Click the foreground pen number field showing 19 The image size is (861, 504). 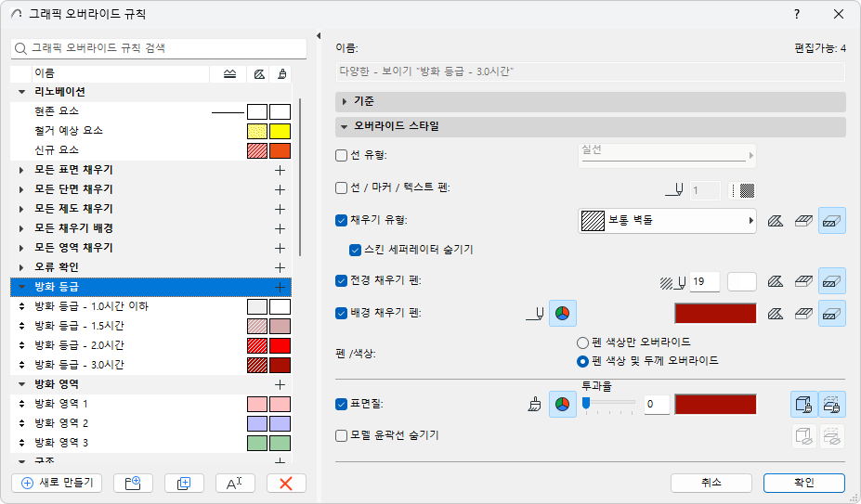point(705,281)
